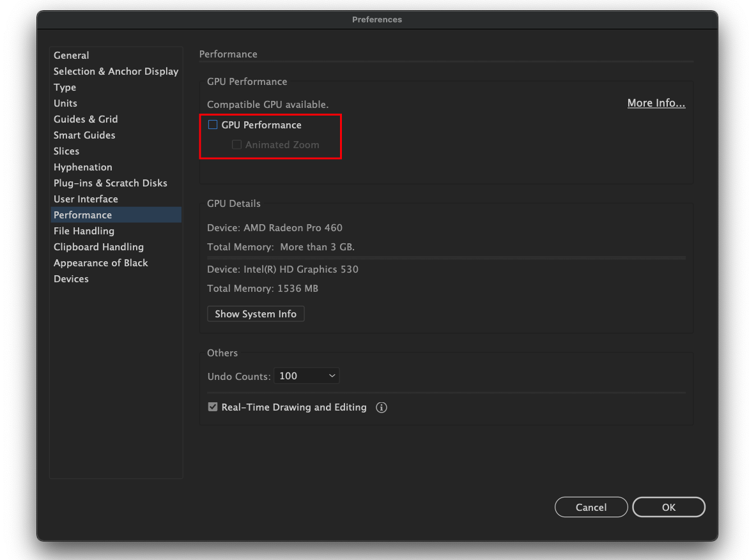749x560 pixels.
Task: Disable Real-Time Drawing and Editing
Action: 212,407
